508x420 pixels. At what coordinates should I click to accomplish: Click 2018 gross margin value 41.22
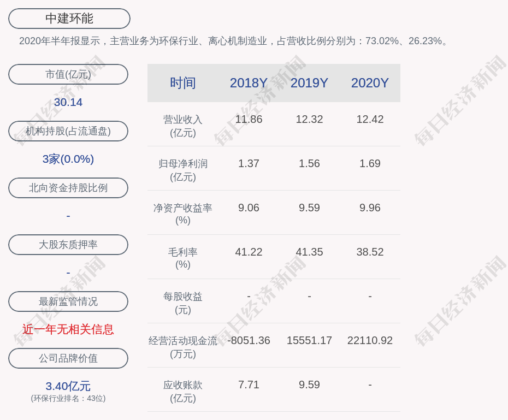[249, 252]
